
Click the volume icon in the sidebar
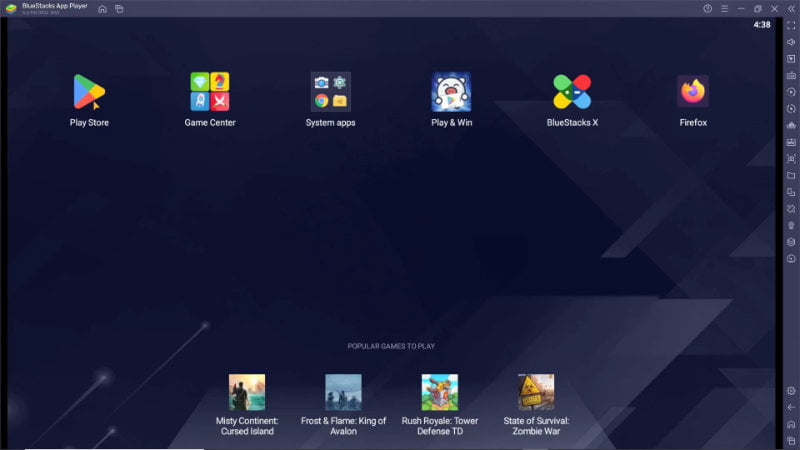(791, 41)
